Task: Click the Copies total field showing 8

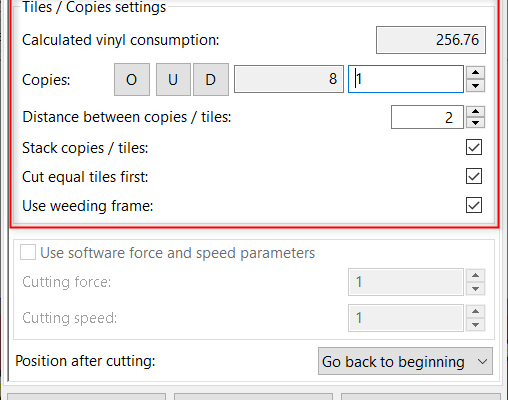Action: 289,79
